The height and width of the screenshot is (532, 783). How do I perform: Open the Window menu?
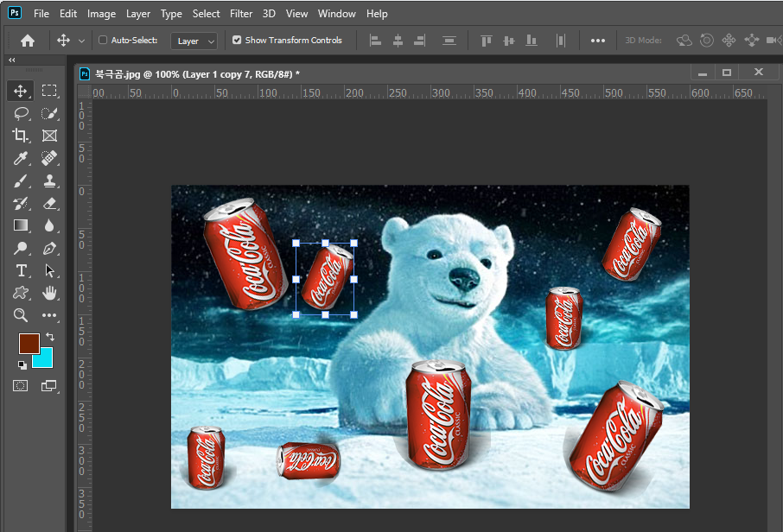pyautogui.click(x=336, y=14)
